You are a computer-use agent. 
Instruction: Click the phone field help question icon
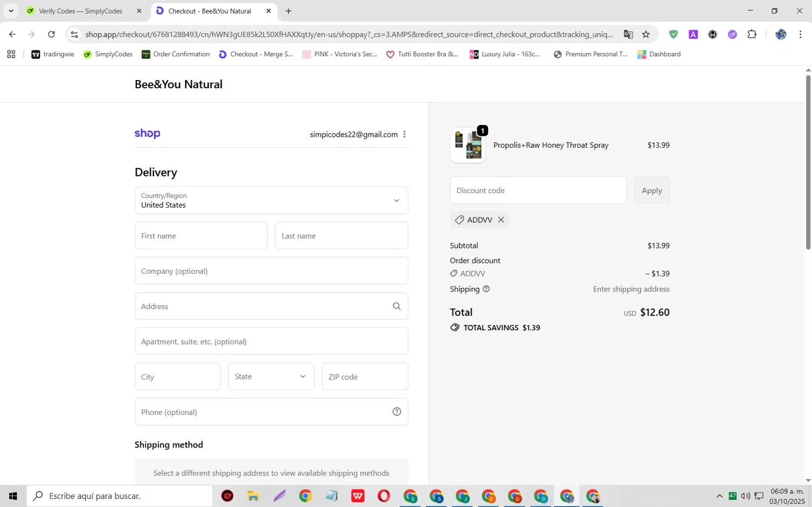(x=397, y=412)
